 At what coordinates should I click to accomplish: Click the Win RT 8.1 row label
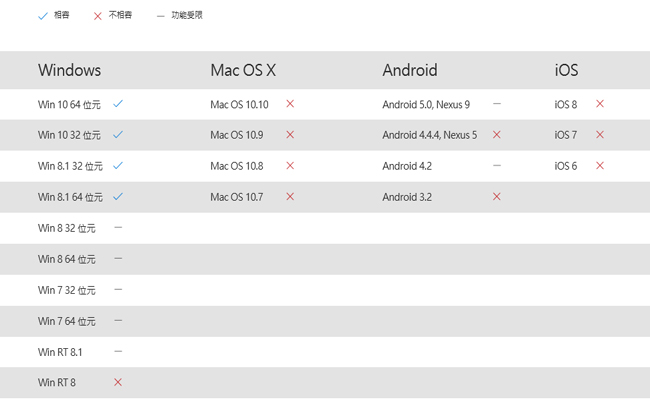coord(60,352)
